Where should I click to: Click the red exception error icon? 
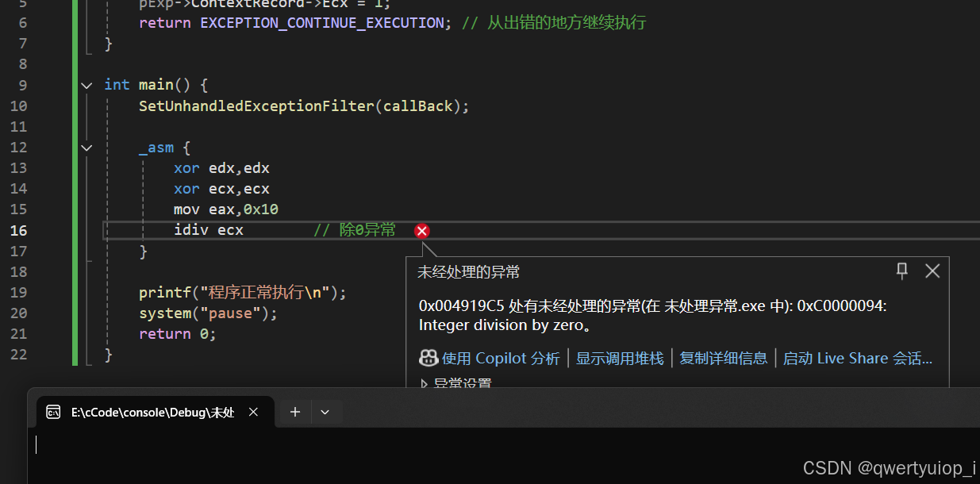click(x=422, y=231)
